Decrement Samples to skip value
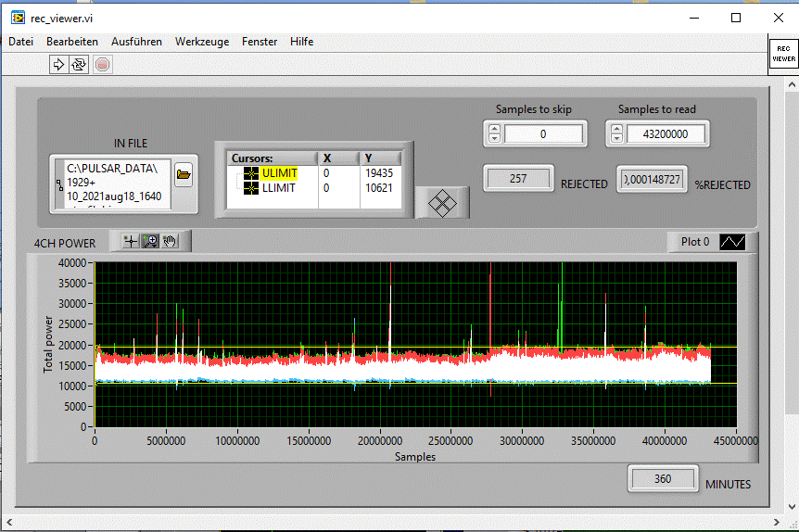The height and width of the screenshot is (532, 799). [494, 138]
